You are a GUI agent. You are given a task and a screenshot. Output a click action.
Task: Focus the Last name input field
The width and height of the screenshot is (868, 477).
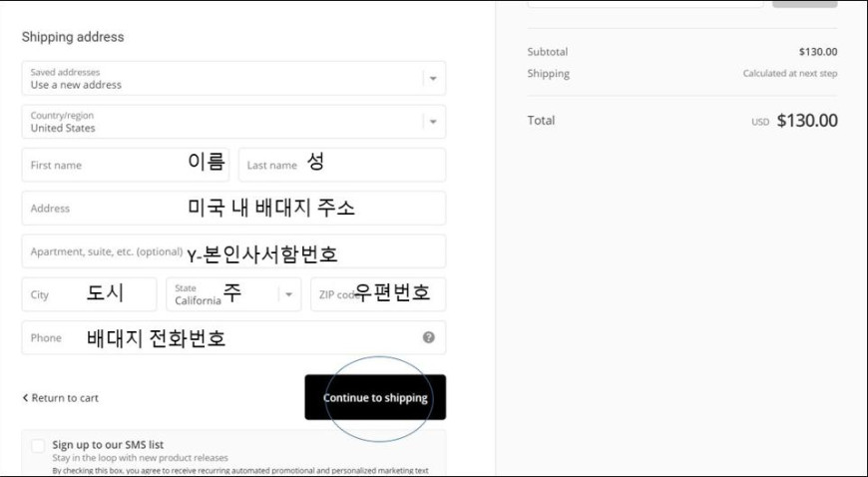pyautogui.click(x=342, y=165)
